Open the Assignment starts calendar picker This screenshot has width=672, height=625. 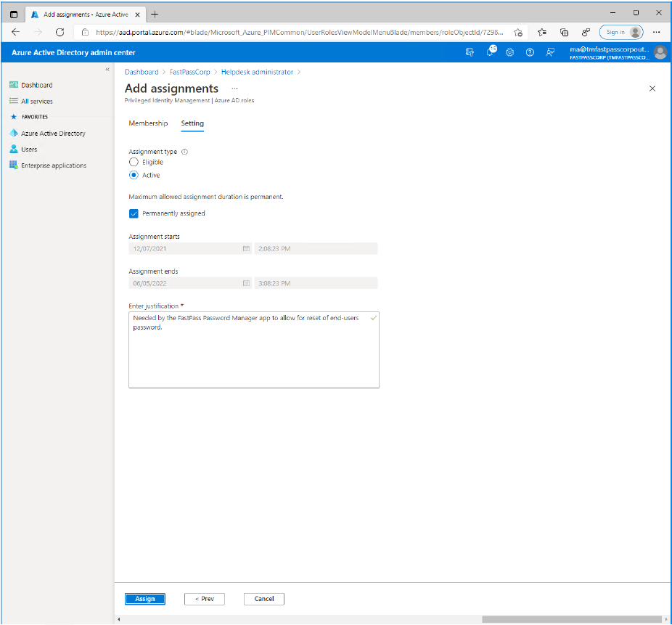point(246,248)
